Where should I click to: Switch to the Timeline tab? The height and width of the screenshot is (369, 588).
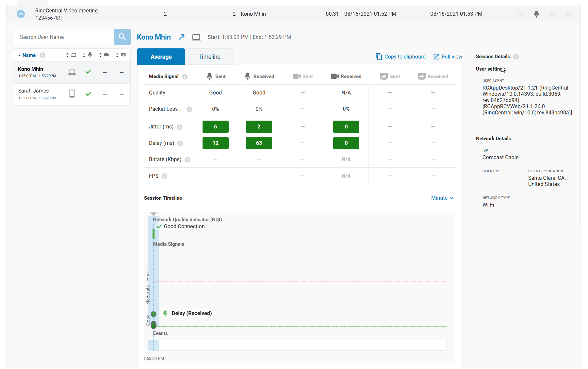click(x=209, y=57)
